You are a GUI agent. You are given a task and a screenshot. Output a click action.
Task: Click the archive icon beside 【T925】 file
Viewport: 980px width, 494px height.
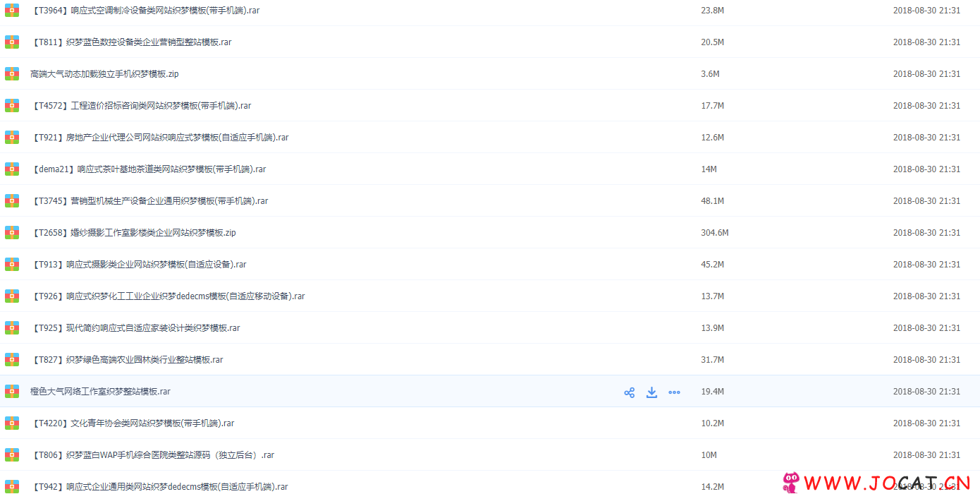[x=12, y=328]
